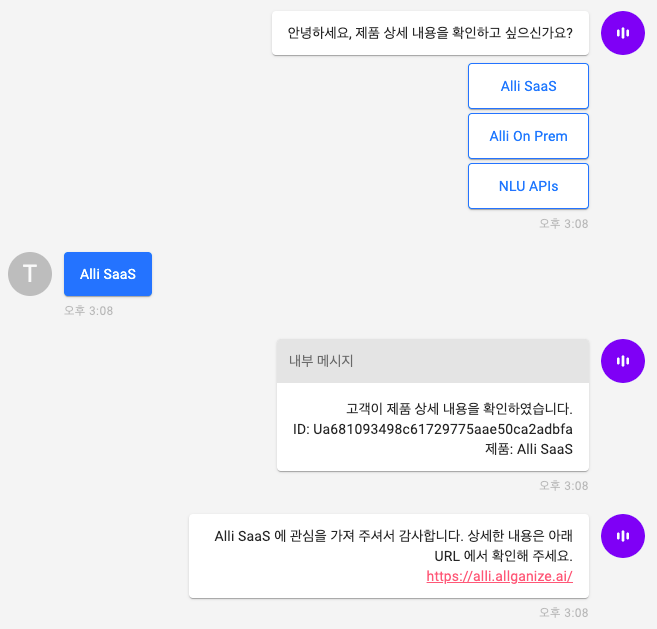Click the greeting message 안녕하세요 bubble
Viewport: 657px width, 629px height.
coord(430,33)
